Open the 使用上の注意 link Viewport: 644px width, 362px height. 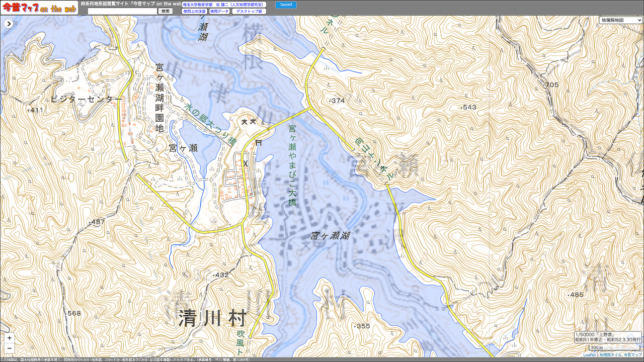point(194,11)
